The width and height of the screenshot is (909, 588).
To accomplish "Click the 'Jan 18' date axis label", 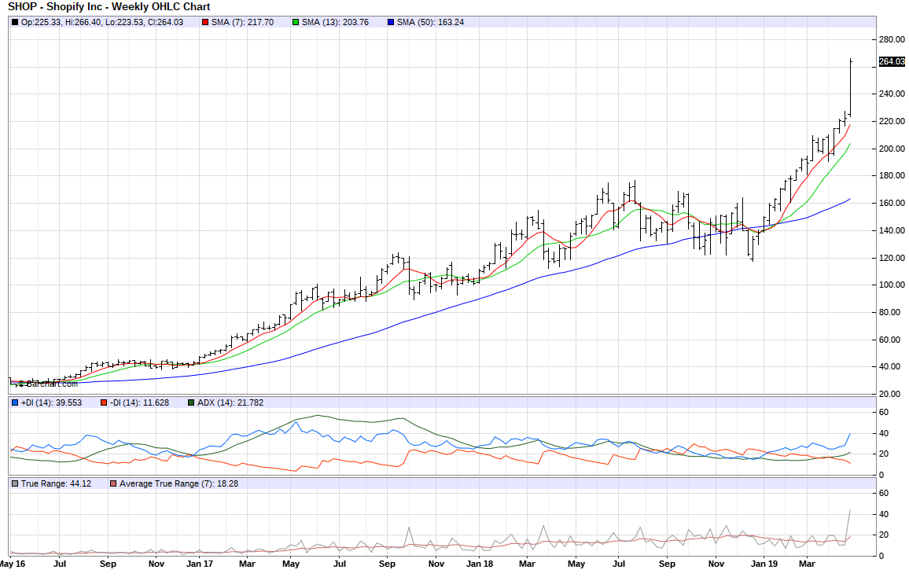I will tap(480, 564).
